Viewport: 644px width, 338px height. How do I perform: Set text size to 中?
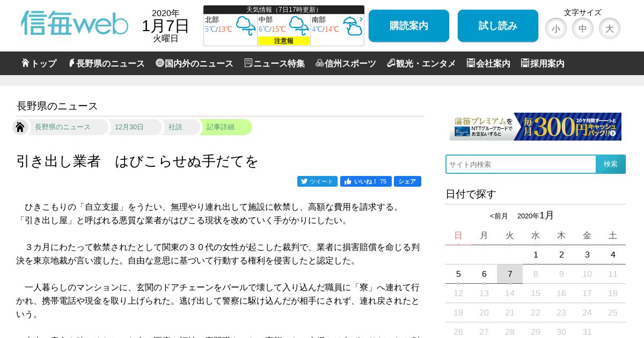[583, 28]
